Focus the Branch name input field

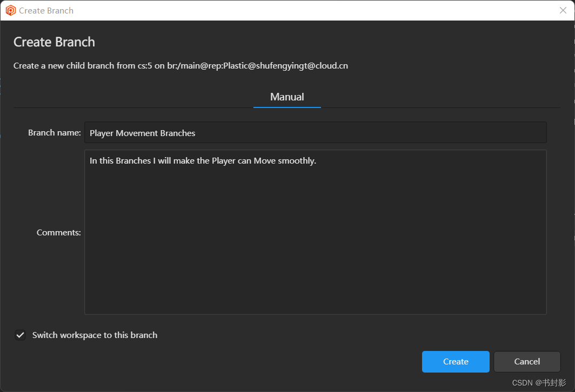[315, 133]
